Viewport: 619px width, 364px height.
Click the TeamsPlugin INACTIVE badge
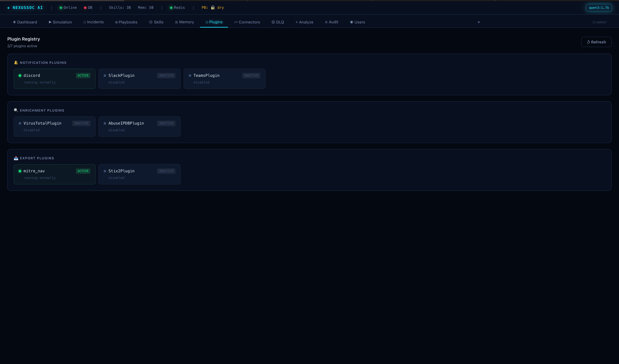point(251,76)
